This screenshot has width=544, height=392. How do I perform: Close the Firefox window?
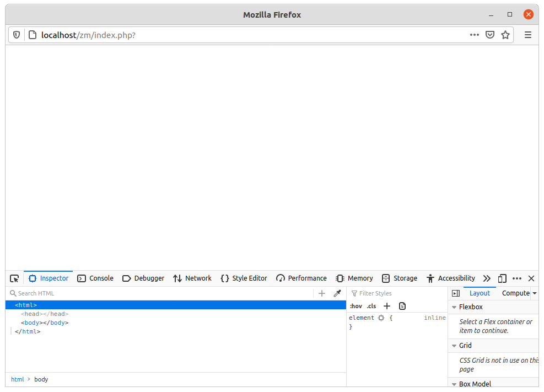[529, 14]
